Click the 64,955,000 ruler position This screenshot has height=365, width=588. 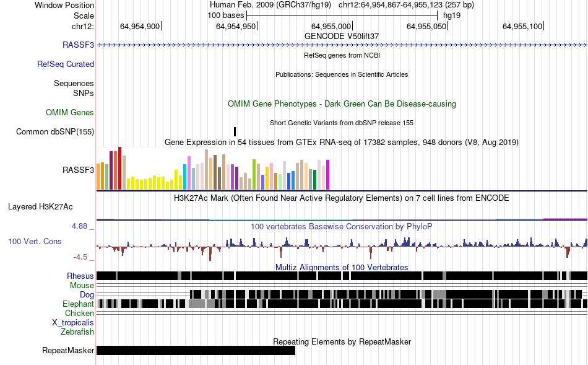click(x=331, y=26)
